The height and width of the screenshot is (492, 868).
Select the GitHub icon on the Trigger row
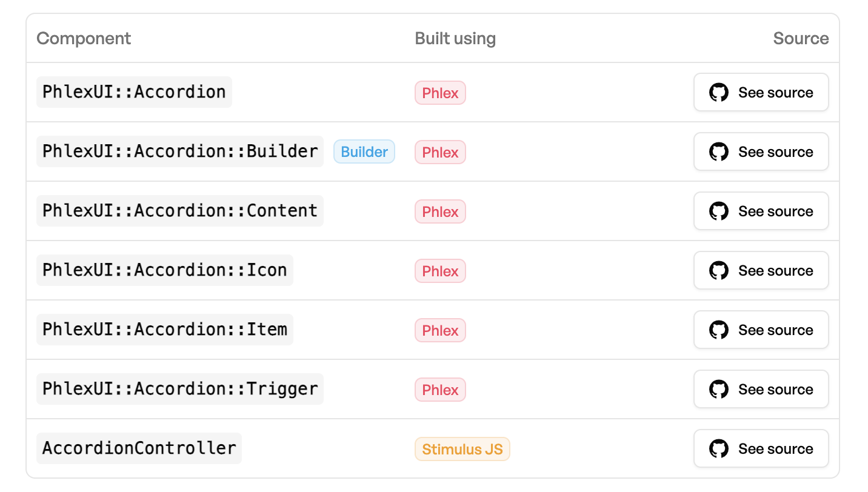click(718, 389)
